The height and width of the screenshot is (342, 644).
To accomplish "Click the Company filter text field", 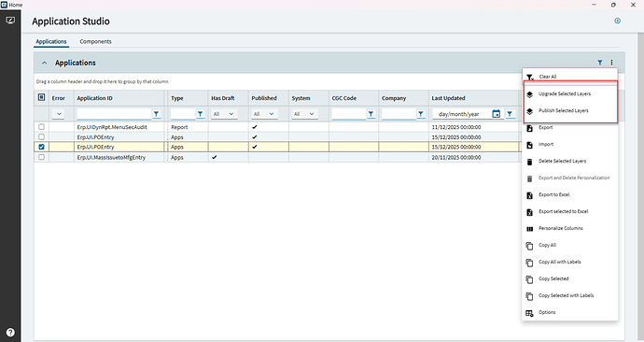I will (399, 114).
